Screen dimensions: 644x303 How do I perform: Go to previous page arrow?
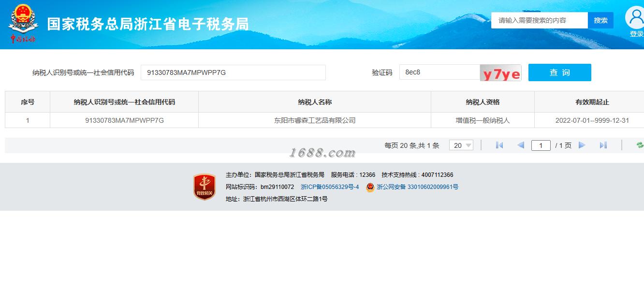pyautogui.click(x=521, y=145)
